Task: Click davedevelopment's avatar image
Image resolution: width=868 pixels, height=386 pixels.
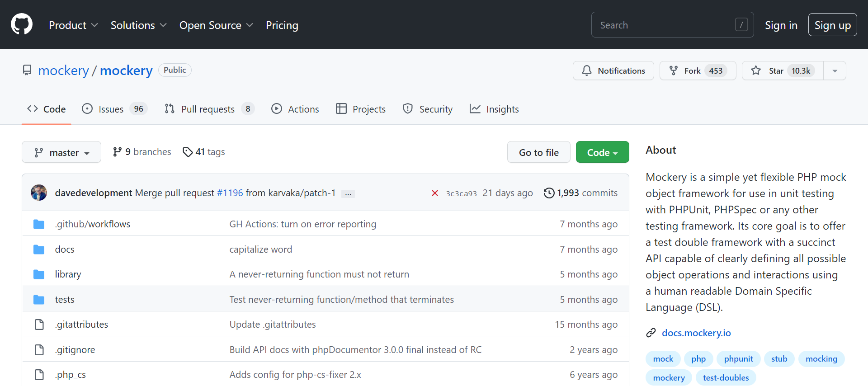Action: click(39, 193)
